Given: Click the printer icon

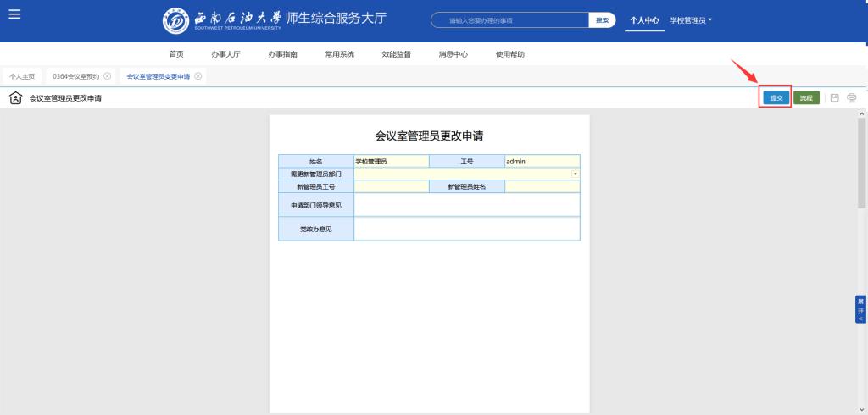Looking at the screenshot, I should (852, 98).
